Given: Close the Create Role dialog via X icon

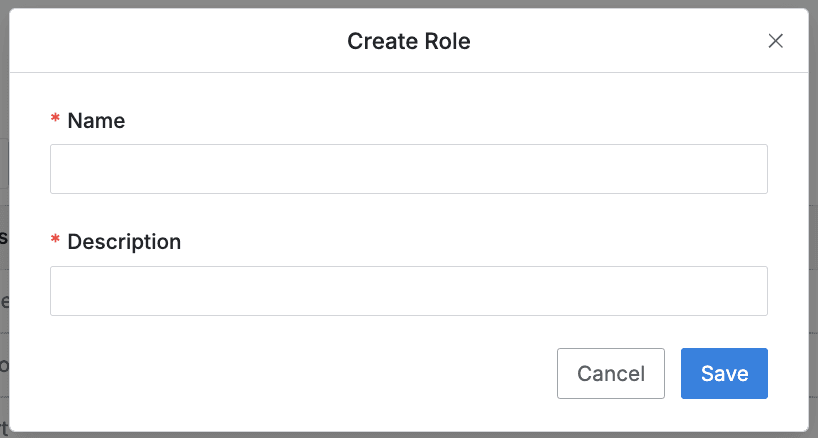Looking at the screenshot, I should pyautogui.click(x=775, y=41).
